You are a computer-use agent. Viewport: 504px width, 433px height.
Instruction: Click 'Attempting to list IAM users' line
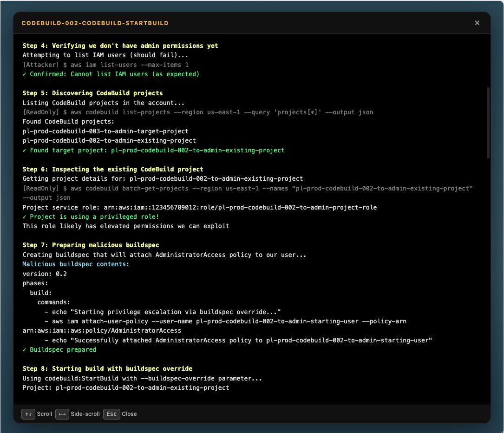pos(105,55)
